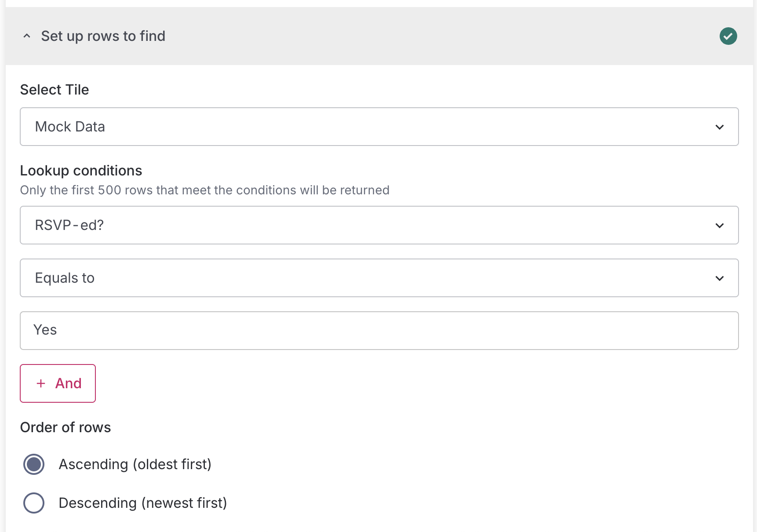Collapse the 'Set up rows to find' chevron
Viewport: 757px width, 532px height.
(27, 36)
